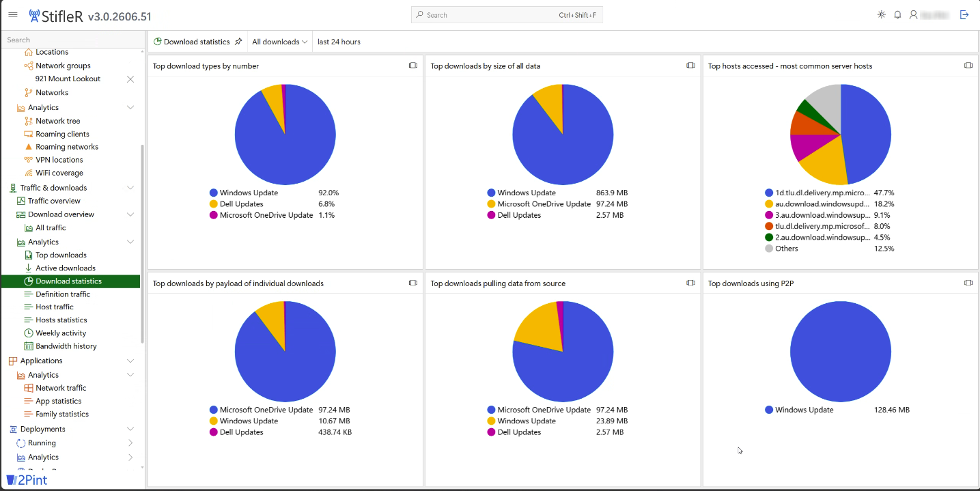
Task: Click the VPN locations icon
Action: tap(29, 160)
